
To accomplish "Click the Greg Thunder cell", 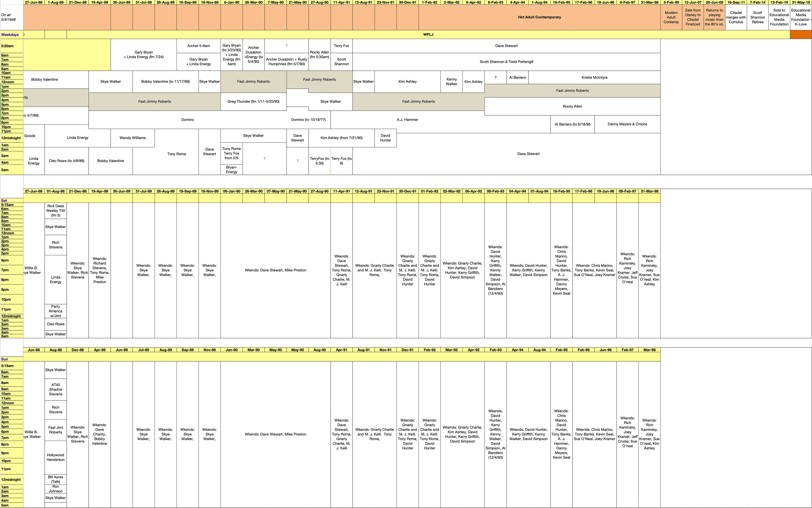I will [253, 101].
